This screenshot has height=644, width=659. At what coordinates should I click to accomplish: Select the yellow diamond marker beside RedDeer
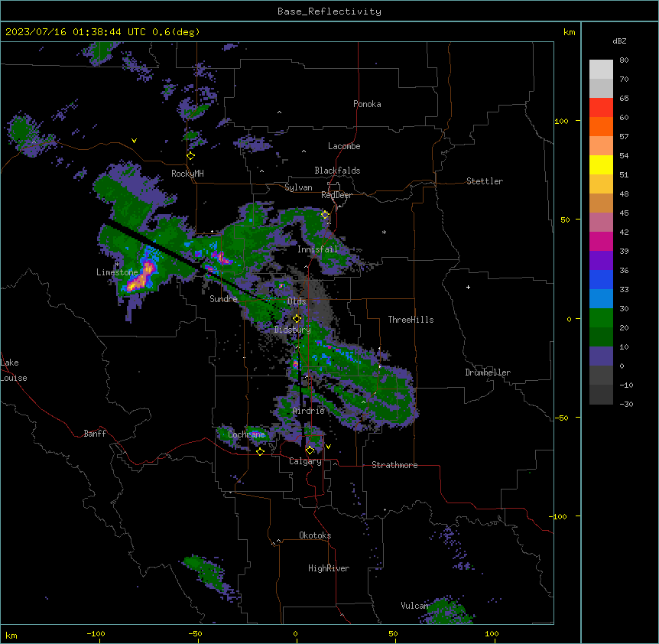pos(325,215)
